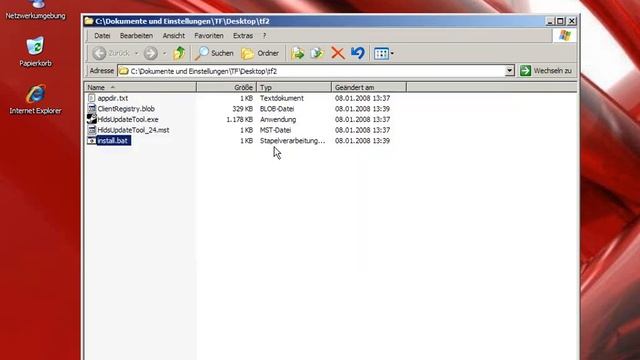Open the Ansicht menu

coord(173,36)
